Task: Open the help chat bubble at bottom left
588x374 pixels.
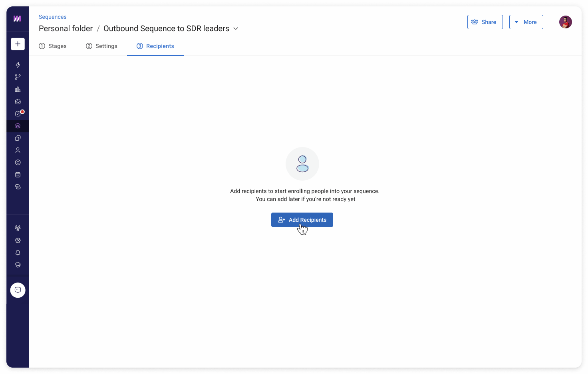Action: click(18, 290)
